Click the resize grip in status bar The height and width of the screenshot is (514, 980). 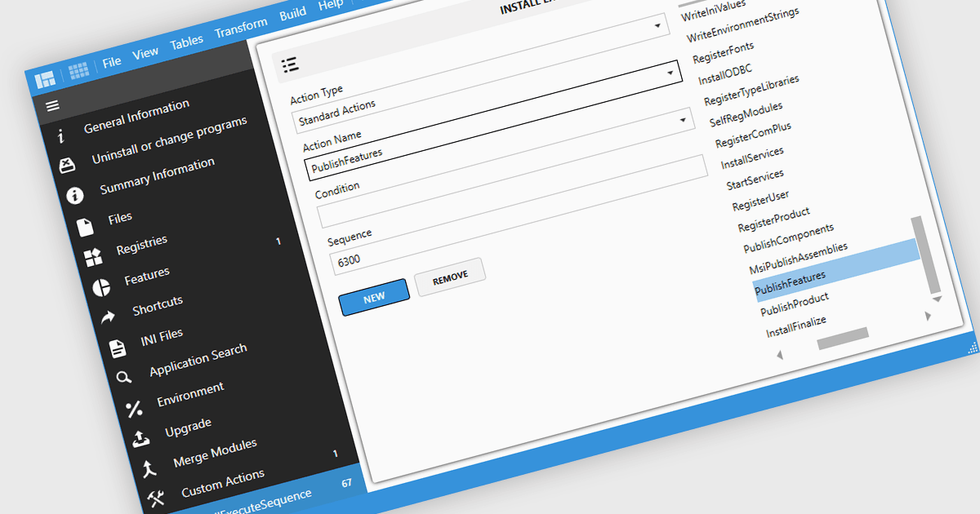(x=972, y=348)
